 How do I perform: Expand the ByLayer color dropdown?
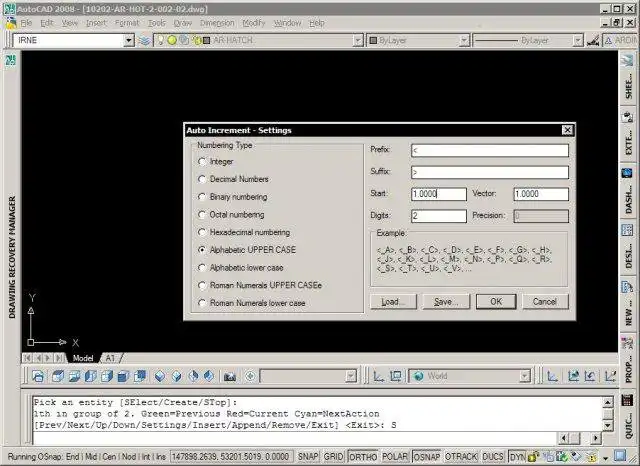464,40
